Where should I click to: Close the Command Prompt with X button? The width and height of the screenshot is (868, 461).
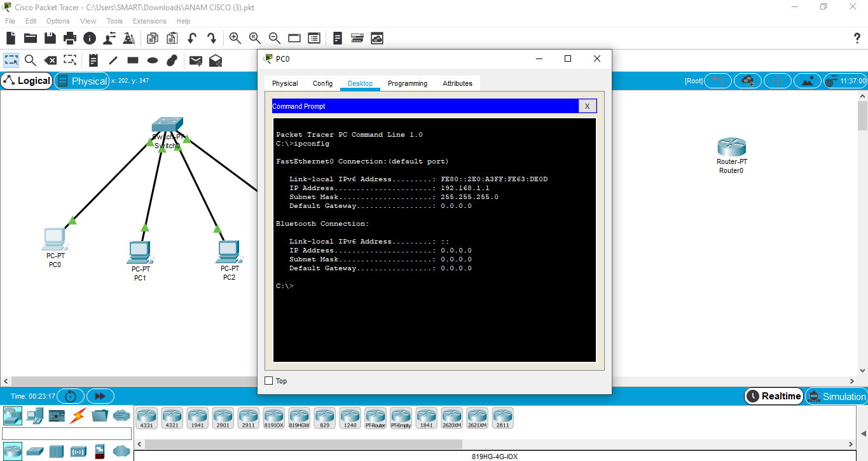[x=587, y=106]
